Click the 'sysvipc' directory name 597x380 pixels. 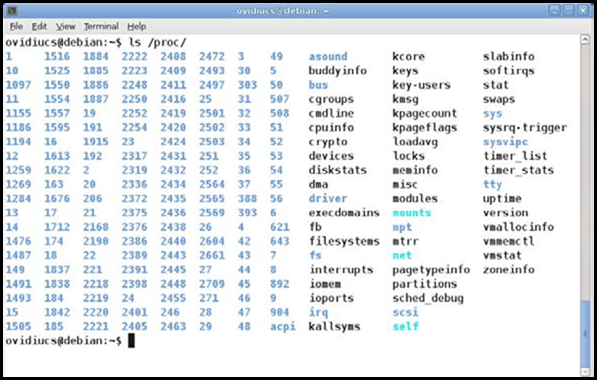[505, 142]
